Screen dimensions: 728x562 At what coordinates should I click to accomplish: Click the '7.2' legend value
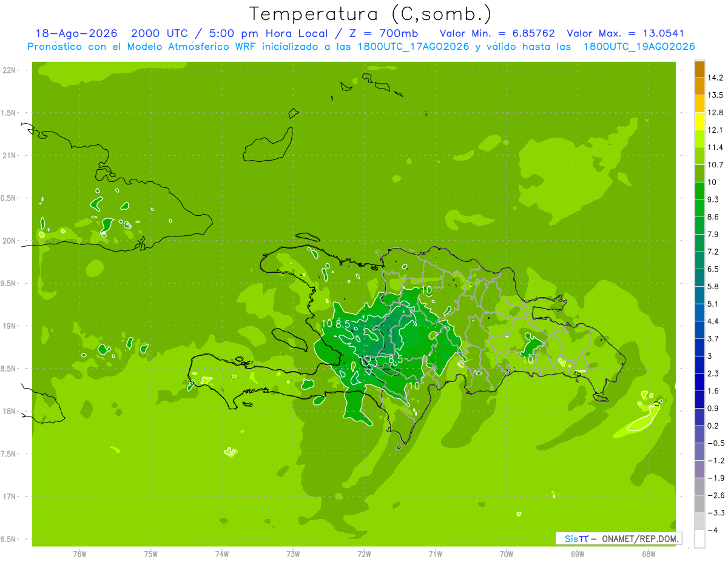pos(713,252)
